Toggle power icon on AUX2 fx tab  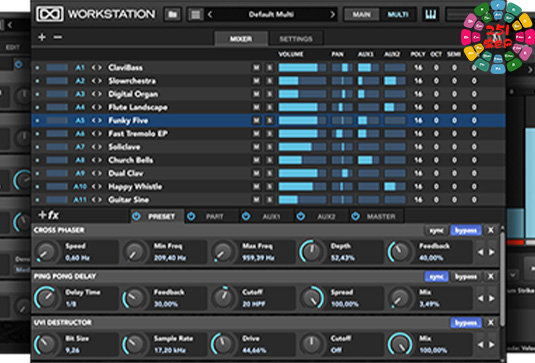[x=301, y=216]
